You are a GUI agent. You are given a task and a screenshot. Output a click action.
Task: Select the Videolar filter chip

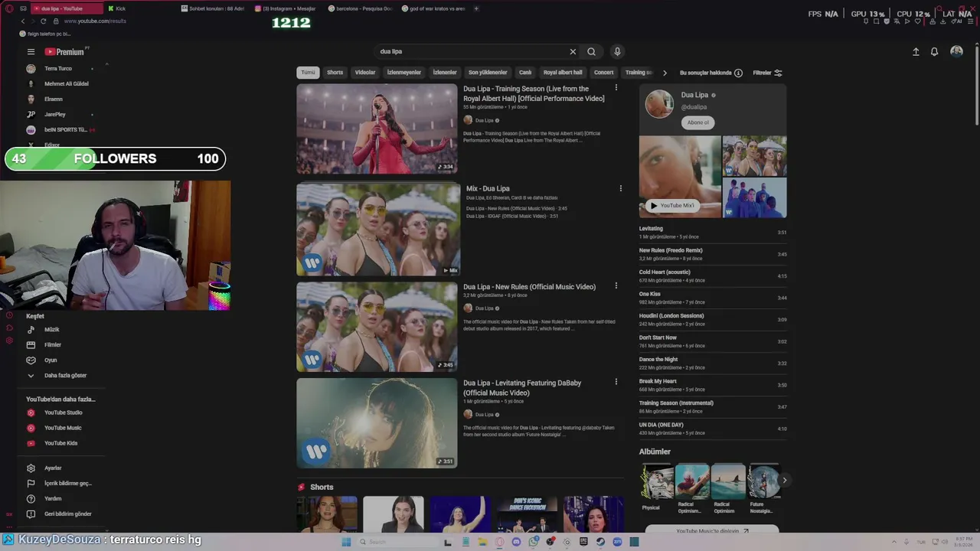coord(365,73)
